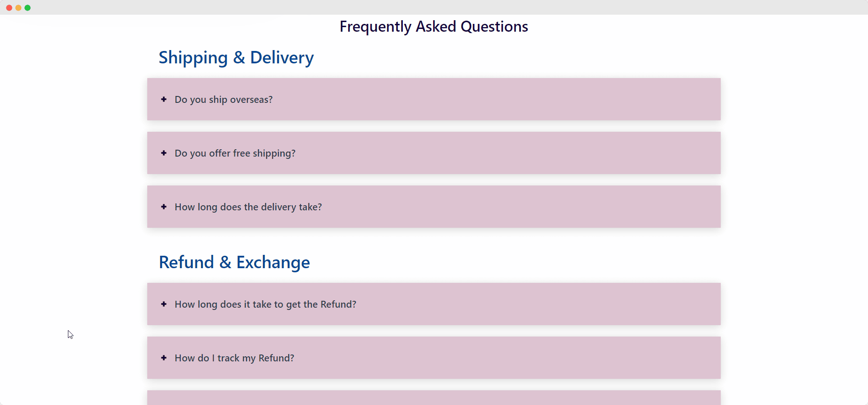The width and height of the screenshot is (868, 405).
Task: Expand "How long does it take to get the Refund?"
Action: click(265, 304)
